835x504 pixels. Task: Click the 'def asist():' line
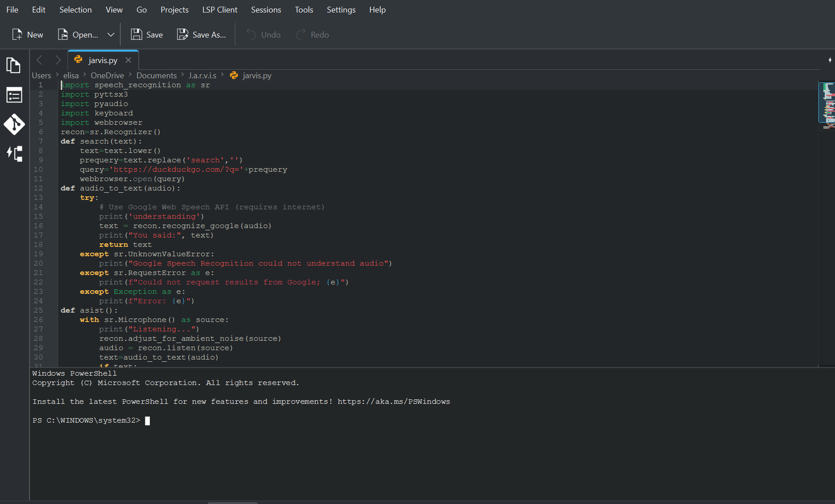[89, 310]
